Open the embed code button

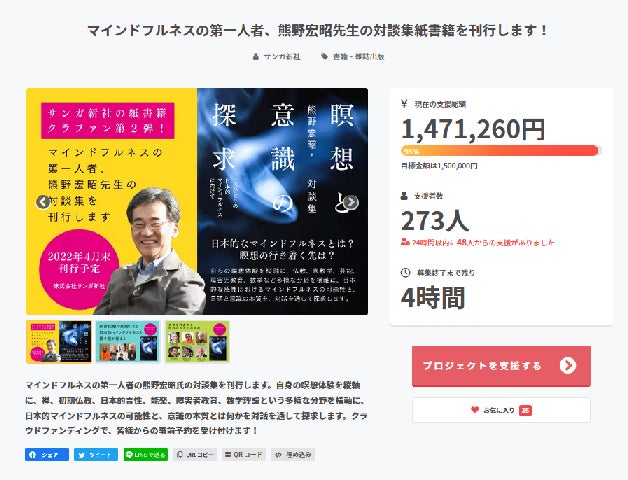(x=293, y=455)
